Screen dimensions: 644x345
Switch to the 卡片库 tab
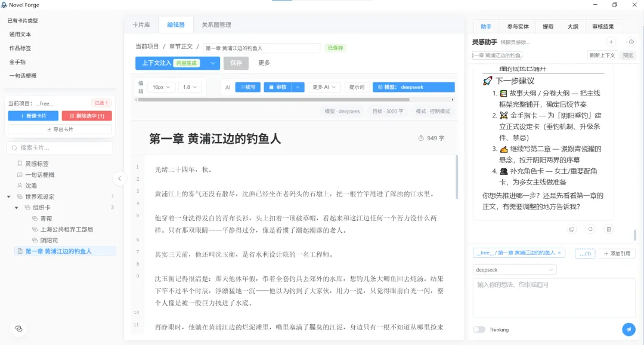pyautogui.click(x=141, y=24)
